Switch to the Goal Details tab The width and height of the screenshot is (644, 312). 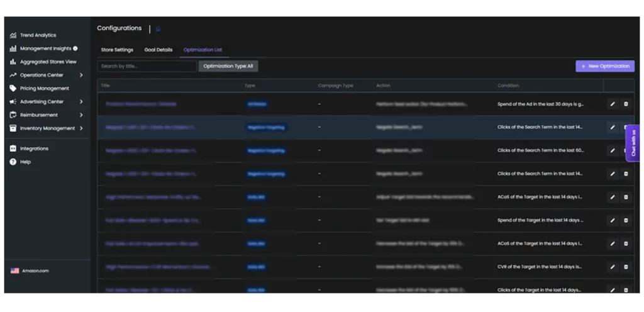(x=158, y=50)
